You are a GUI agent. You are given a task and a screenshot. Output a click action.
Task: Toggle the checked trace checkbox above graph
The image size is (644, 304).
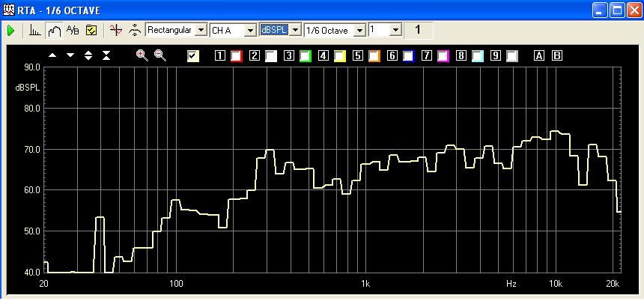click(x=193, y=55)
